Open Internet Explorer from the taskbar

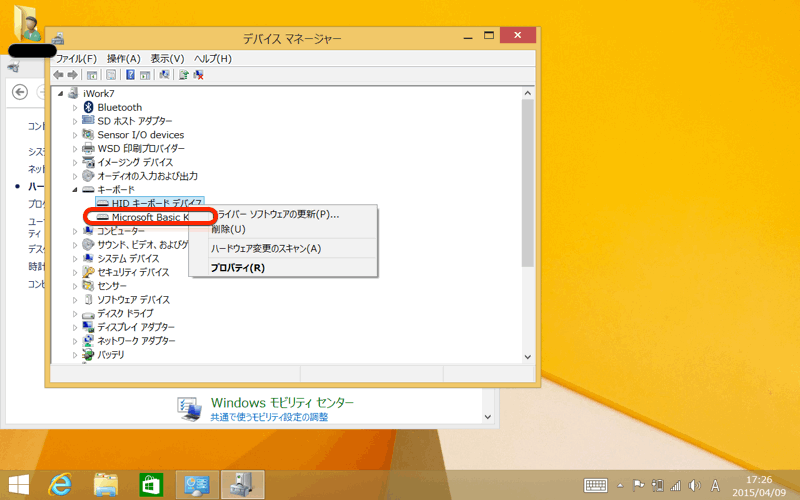coord(62,485)
